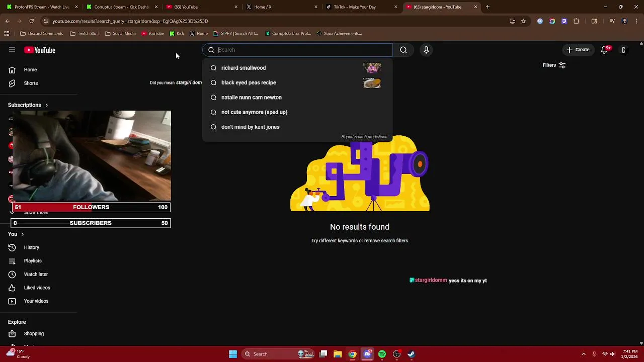Open a new browser tab
The height and width of the screenshot is (362, 644).
pyautogui.click(x=488, y=7)
